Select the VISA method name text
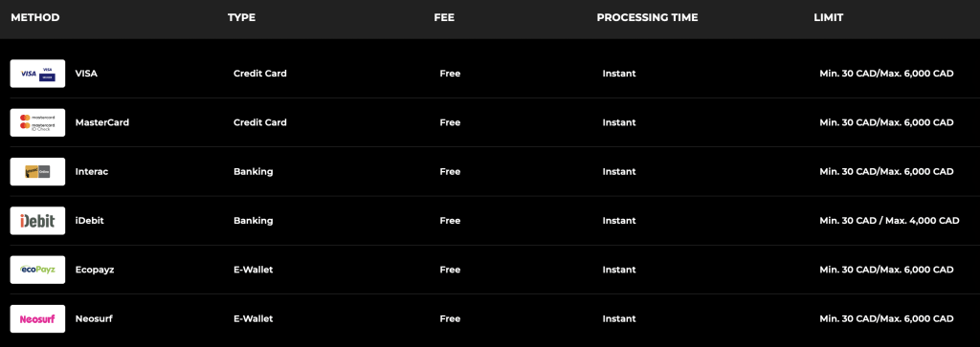 (86, 74)
